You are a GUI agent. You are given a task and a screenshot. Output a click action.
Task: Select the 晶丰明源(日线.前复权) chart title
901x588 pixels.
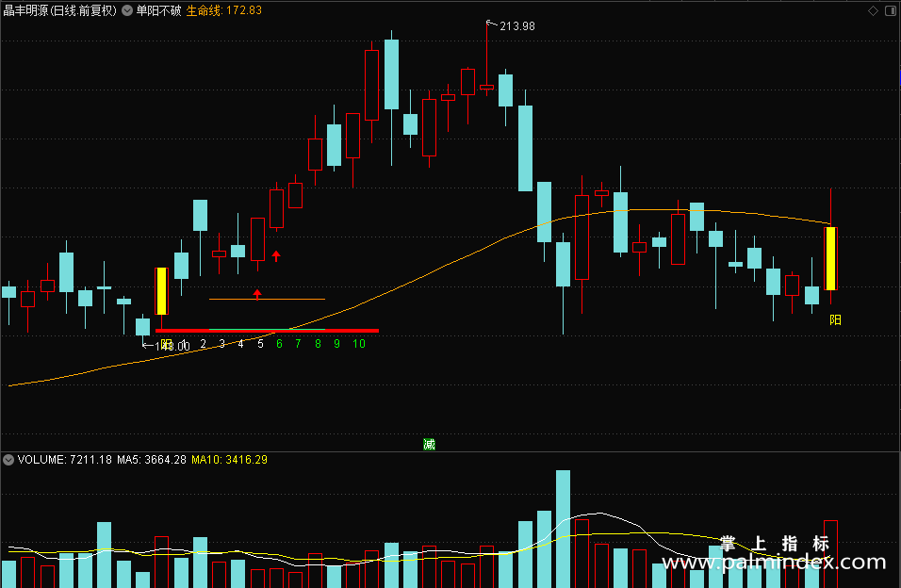tap(59, 10)
